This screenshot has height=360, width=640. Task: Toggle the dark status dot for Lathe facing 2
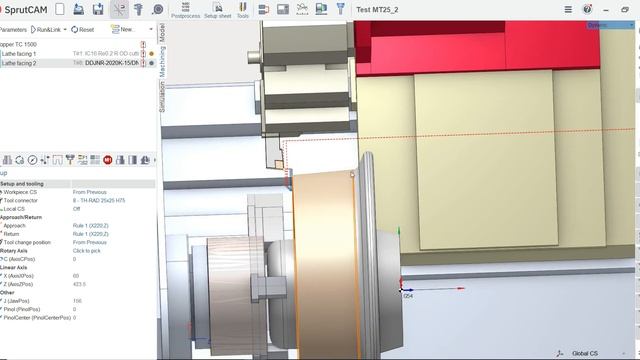(151, 63)
